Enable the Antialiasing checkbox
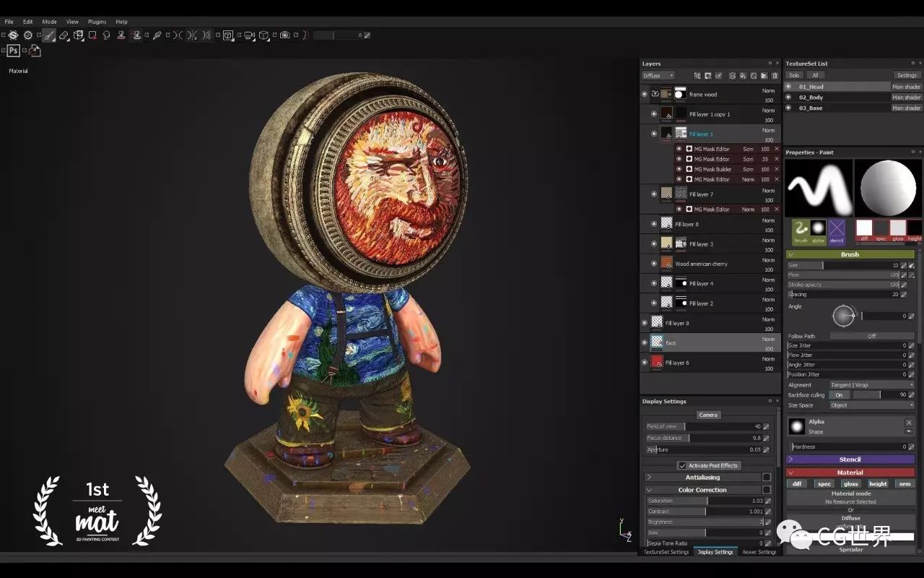This screenshot has height=578, width=924. [x=767, y=478]
